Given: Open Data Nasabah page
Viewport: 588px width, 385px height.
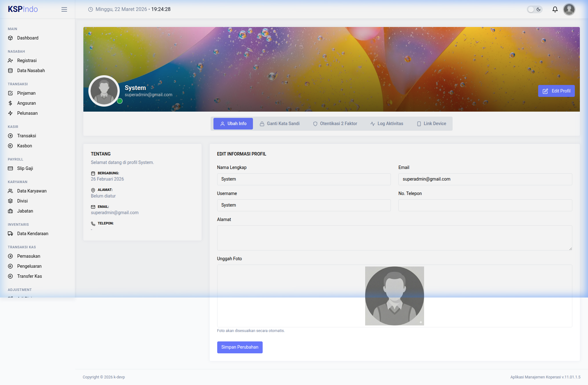Looking at the screenshot, I should click(31, 71).
